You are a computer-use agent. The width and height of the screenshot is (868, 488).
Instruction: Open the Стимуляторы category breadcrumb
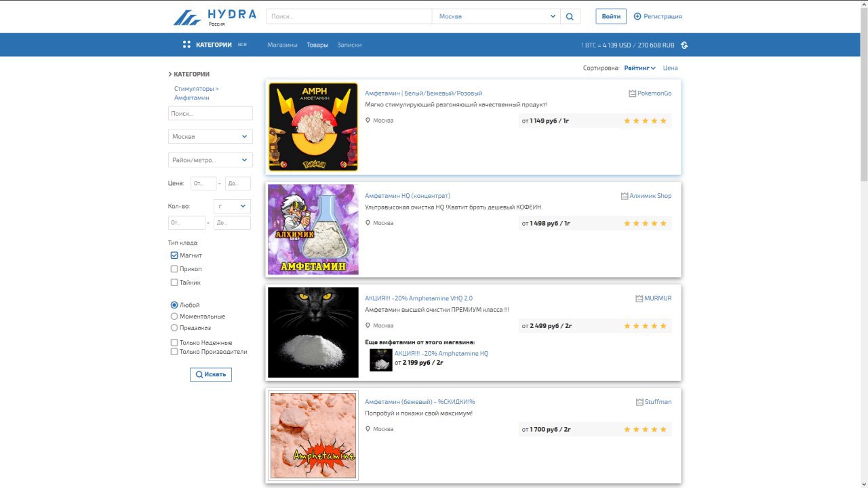[x=194, y=89]
